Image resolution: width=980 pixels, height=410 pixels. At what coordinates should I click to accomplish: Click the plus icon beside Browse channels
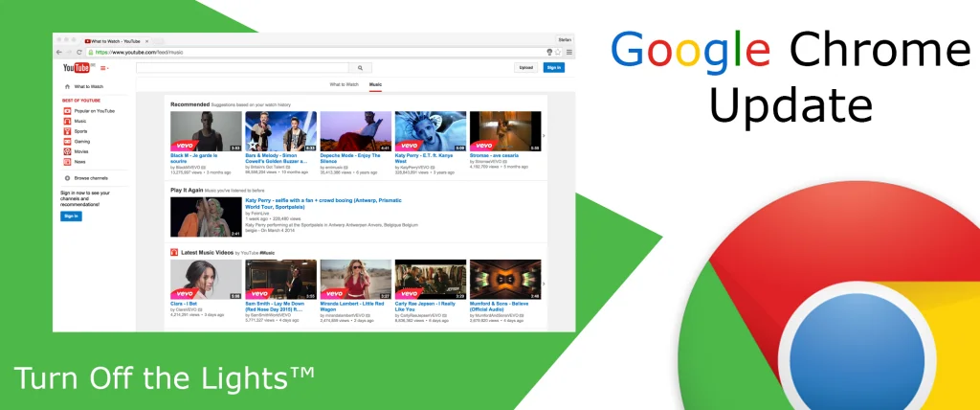tap(67, 178)
